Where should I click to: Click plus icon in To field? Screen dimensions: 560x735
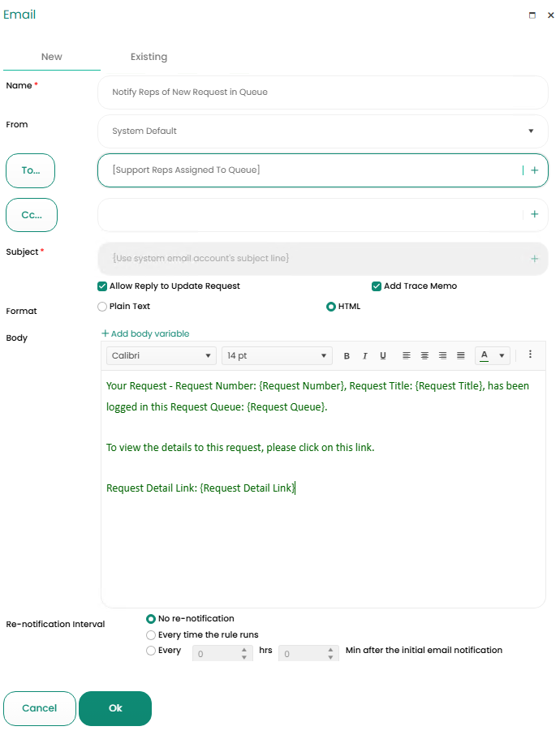(x=534, y=170)
